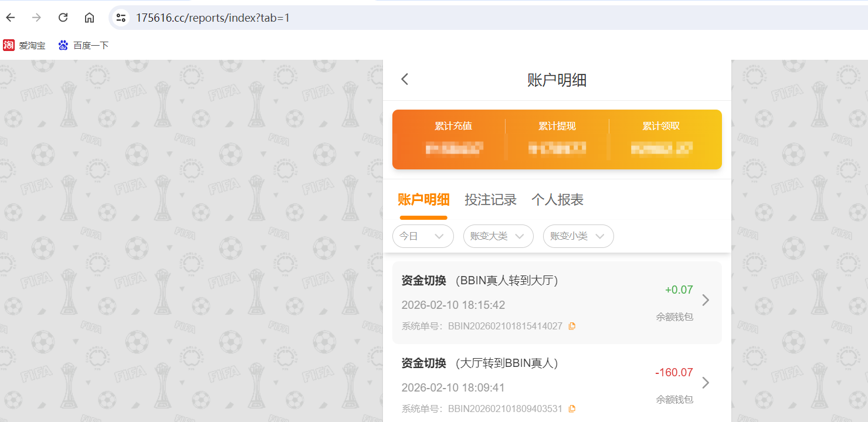868x422 pixels.
Task: Click the copy icon next to BBIN202602101809403531
Action: pos(572,409)
